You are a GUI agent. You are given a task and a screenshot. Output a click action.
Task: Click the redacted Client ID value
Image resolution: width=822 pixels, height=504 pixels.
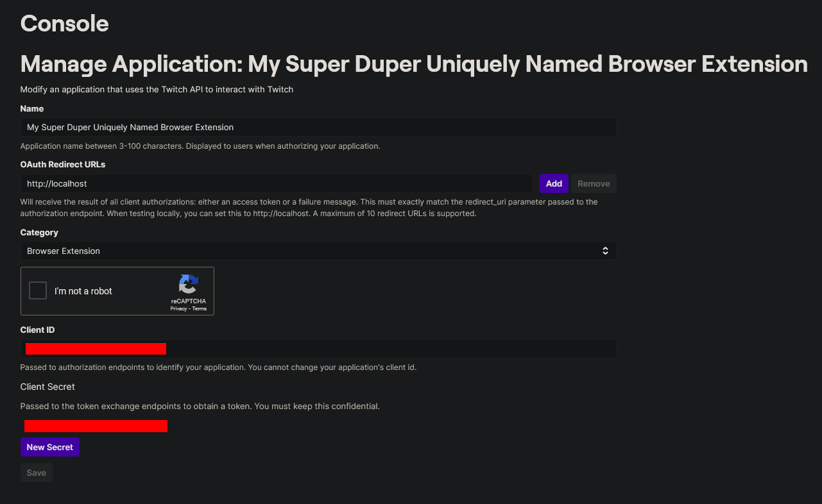96,349
